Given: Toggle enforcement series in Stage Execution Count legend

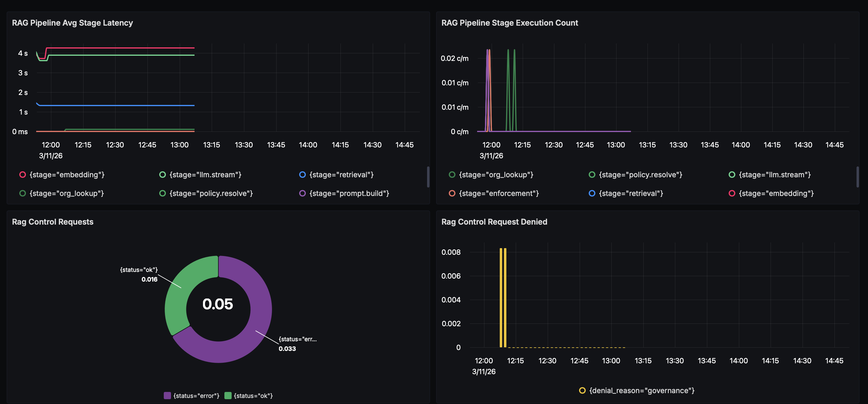Looking at the screenshot, I should click(x=494, y=194).
